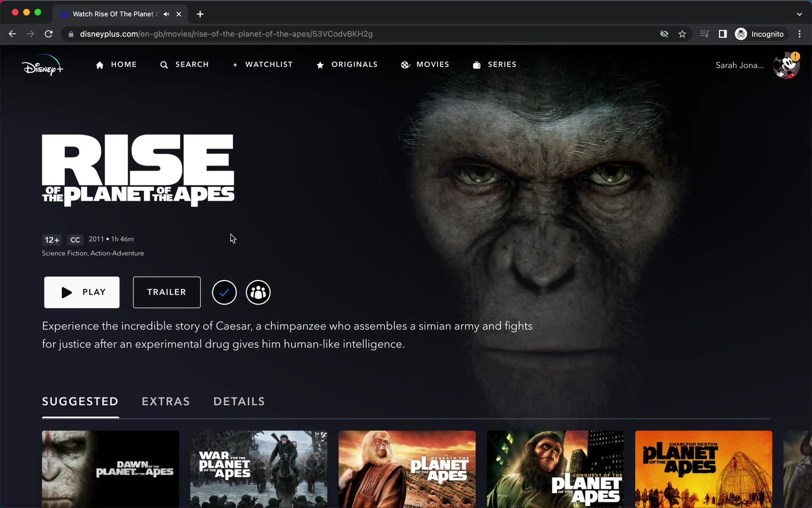Click the third-party cookies blocked eye icon
Screen dimensions: 812x508
664,34
